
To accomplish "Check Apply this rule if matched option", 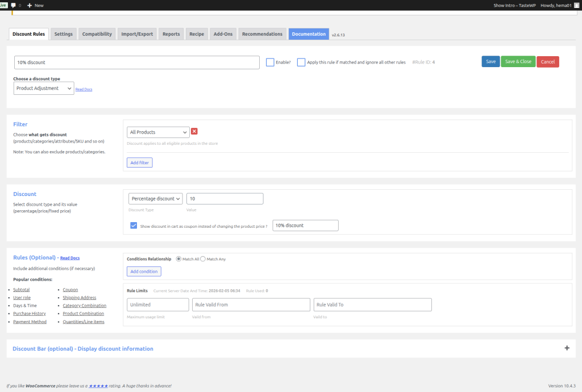I will pyautogui.click(x=301, y=62).
